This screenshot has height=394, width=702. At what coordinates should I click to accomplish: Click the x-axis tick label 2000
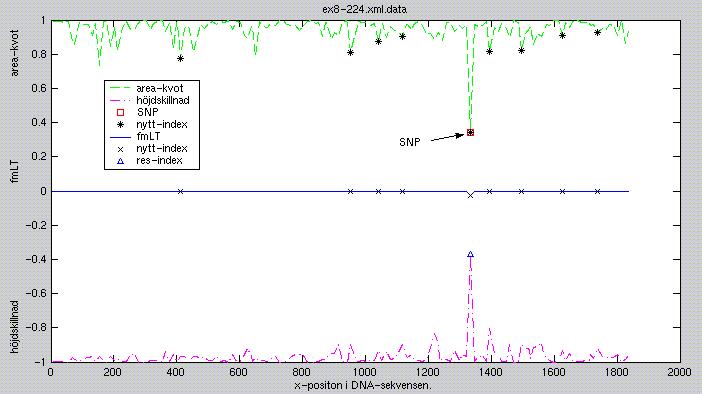[680, 372]
